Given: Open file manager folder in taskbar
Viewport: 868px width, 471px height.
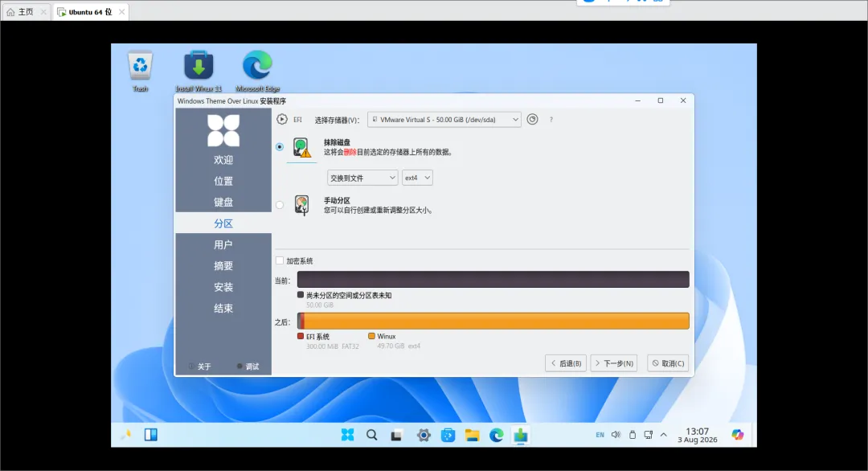Looking at the screenshot, I should pos(473,436).
